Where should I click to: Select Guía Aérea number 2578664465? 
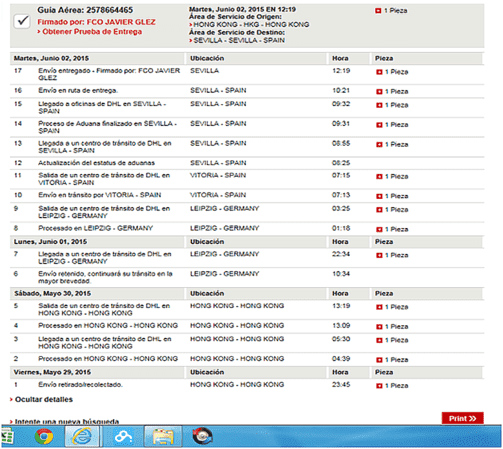coord(109,10)
